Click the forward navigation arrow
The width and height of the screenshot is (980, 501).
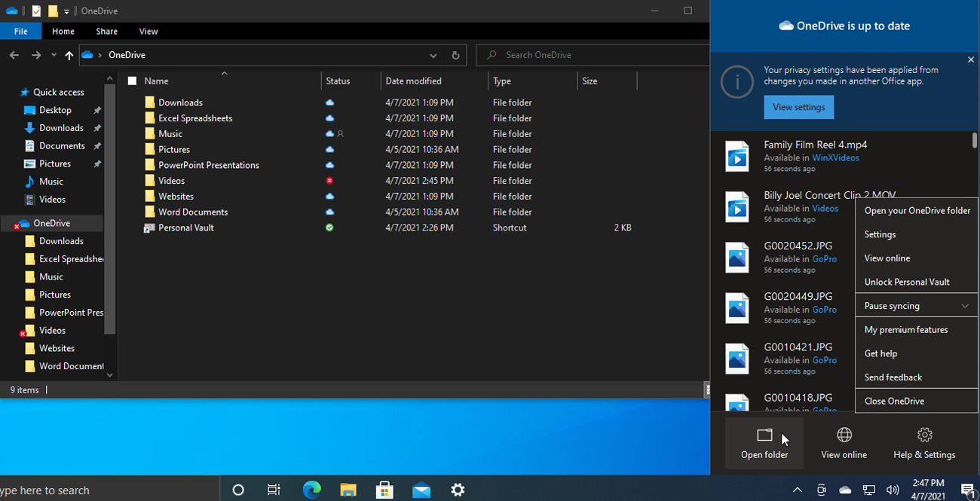click(x=35, y=55)
